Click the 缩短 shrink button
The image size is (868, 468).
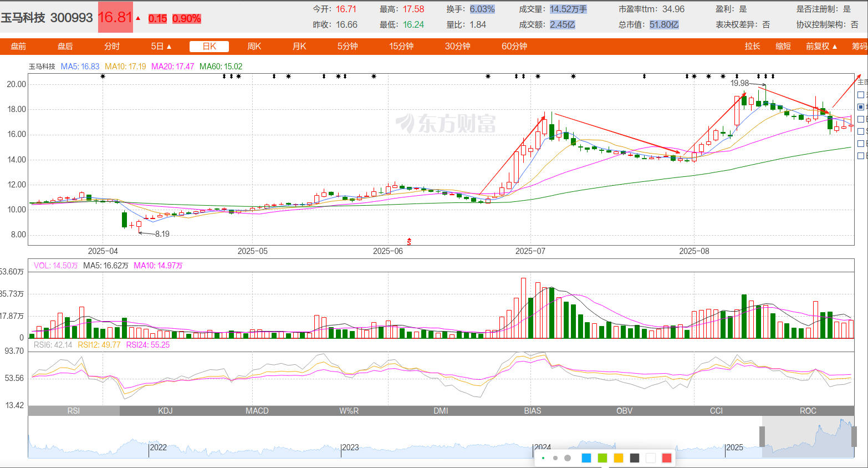click(x=783, y=47)
